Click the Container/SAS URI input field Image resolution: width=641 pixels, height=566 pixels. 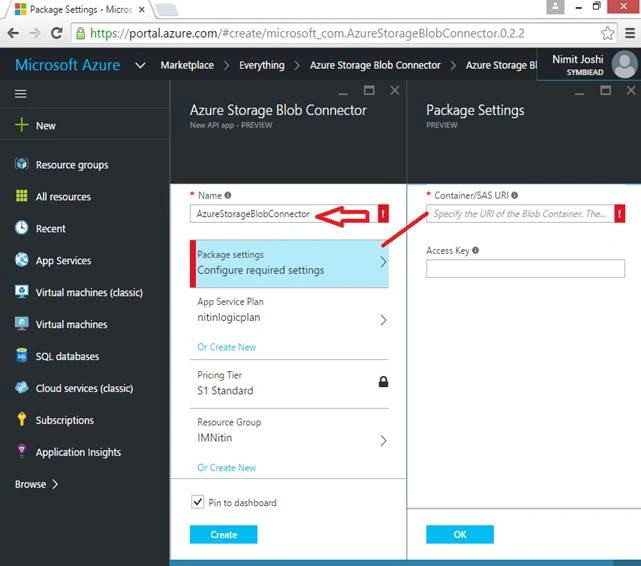(x=520, y=214)
